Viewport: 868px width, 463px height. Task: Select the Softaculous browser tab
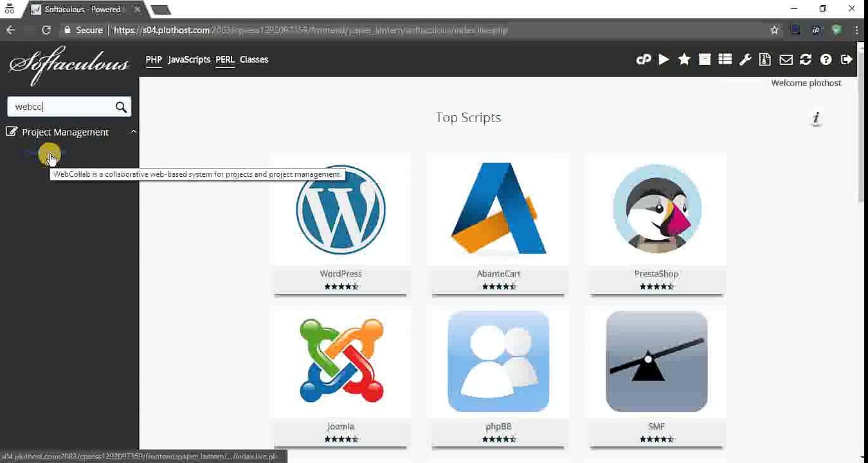tap(82, 9)
